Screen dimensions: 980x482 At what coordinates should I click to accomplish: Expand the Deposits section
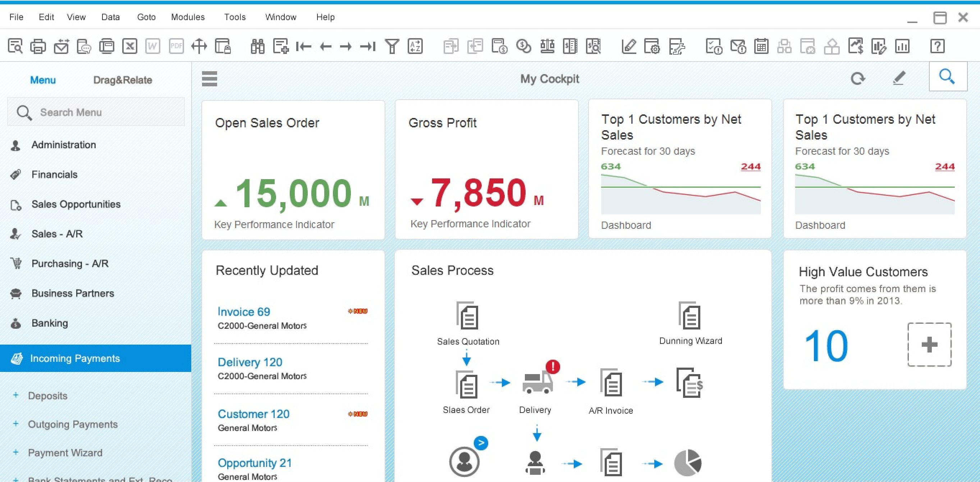coord(16,396)
